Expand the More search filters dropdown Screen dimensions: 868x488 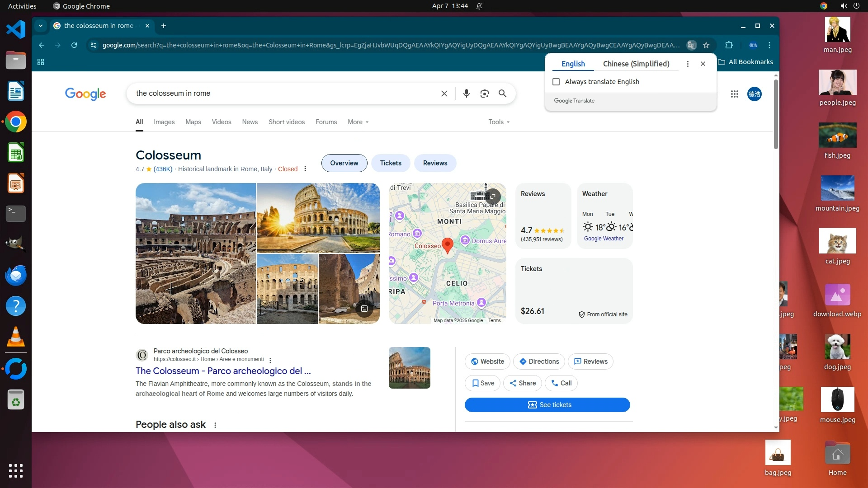(358, 122)
